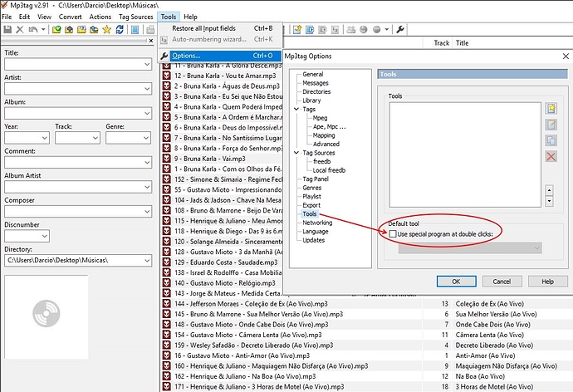Collapse the Tags tree node in Options
Screen dimensions: 573x392
tap(296, 109)
